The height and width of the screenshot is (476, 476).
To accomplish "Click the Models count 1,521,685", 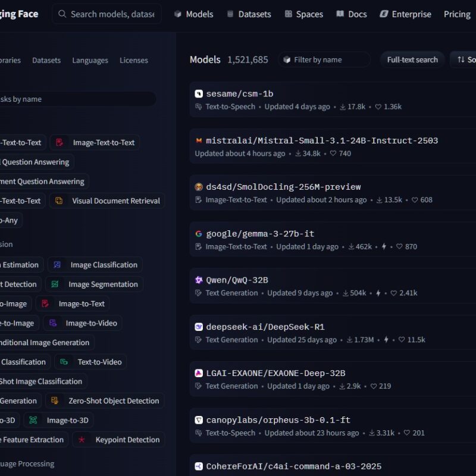I will (248, 60).
